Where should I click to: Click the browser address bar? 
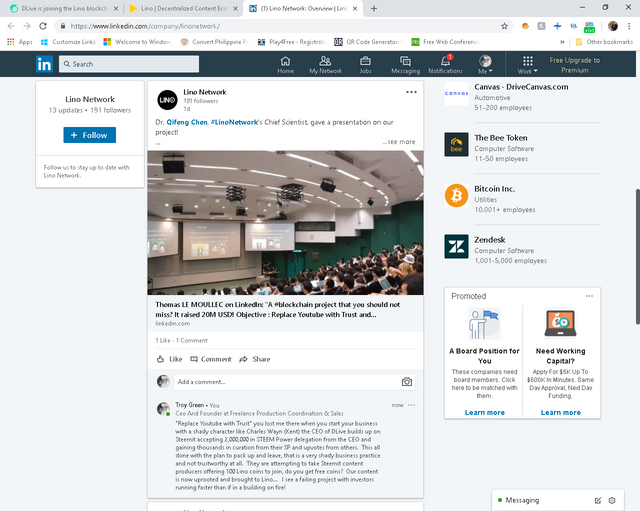(283, 26)
